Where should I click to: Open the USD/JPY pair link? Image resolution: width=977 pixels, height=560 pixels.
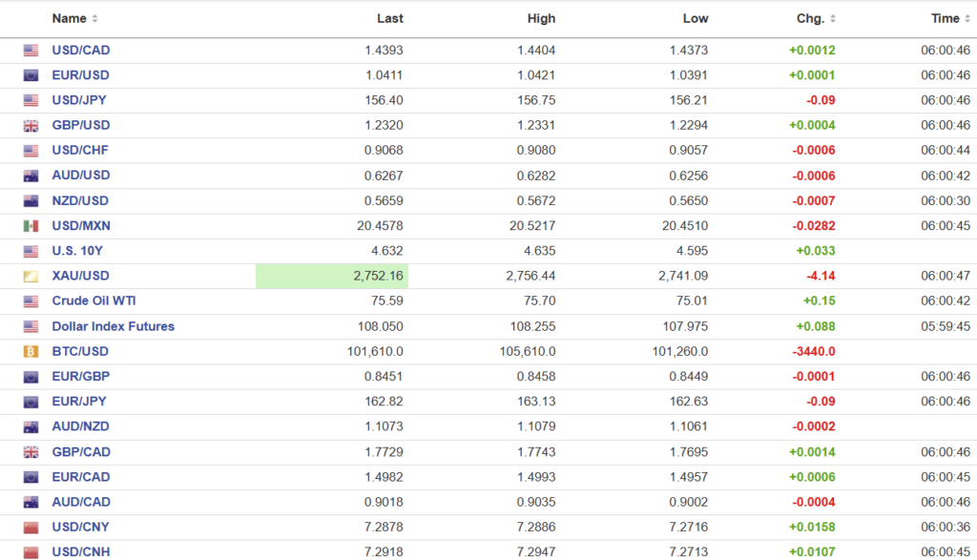coord(80,100)
